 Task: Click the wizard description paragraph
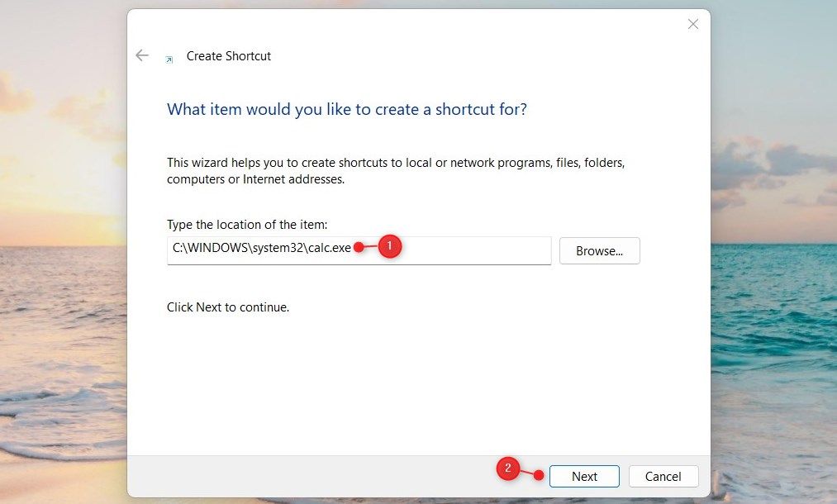coord(396,171)
